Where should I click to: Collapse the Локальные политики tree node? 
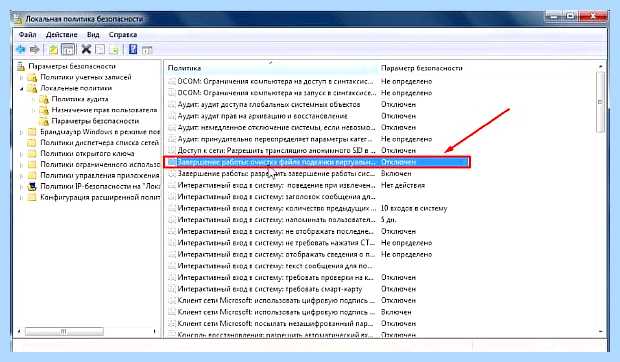click(x=21, y=89)
